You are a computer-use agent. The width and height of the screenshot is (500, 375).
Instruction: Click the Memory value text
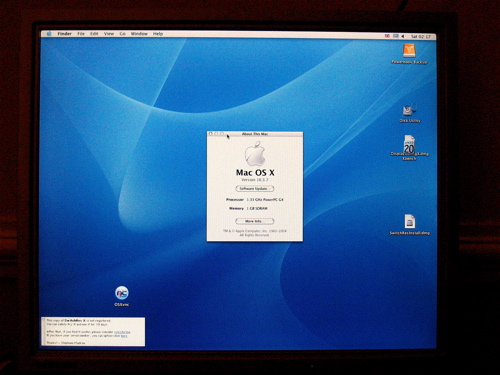pos(257,208)
